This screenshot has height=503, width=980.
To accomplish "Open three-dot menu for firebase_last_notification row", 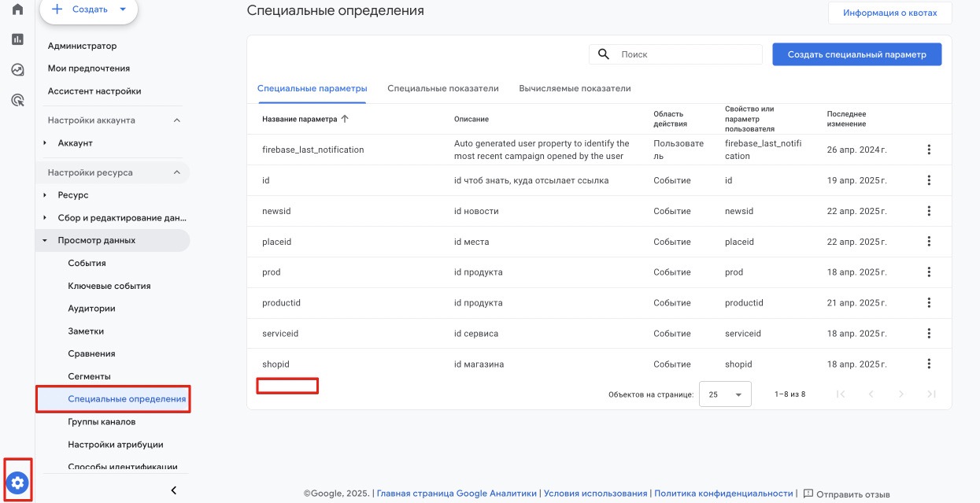I will coord(929,150).
